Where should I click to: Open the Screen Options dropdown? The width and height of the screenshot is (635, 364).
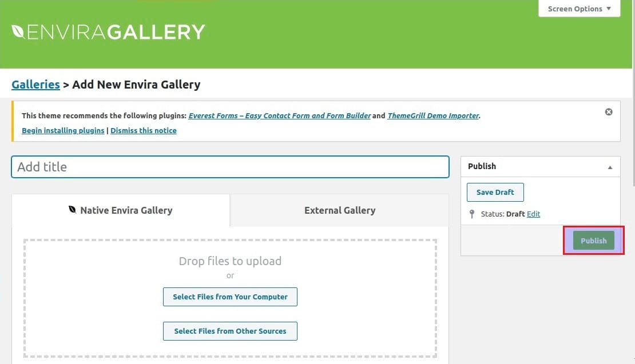(x=579, y=9)
